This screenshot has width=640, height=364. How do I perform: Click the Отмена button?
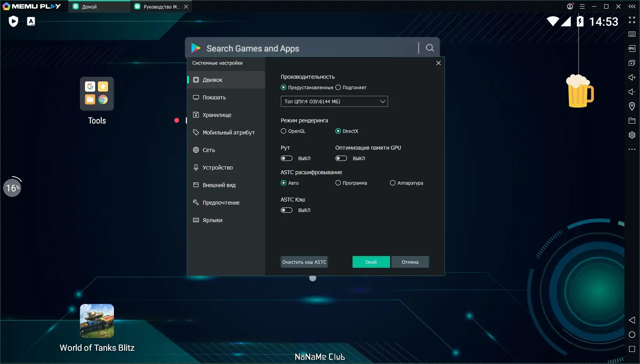click(410, 262)
